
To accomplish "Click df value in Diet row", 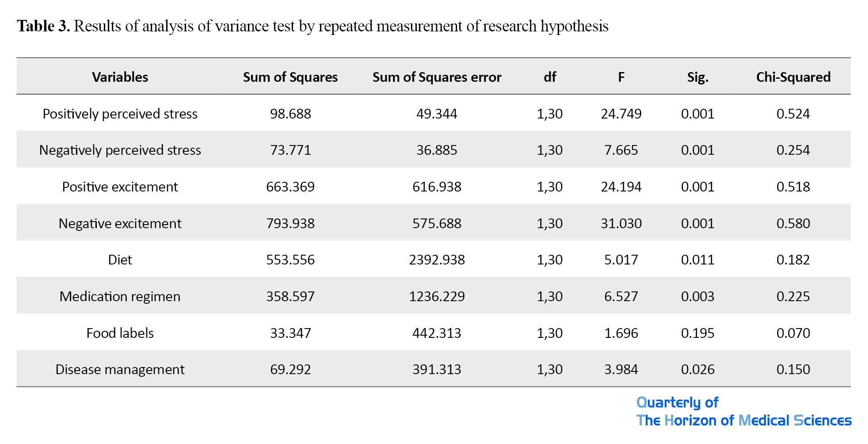I will tap(550, 260).
